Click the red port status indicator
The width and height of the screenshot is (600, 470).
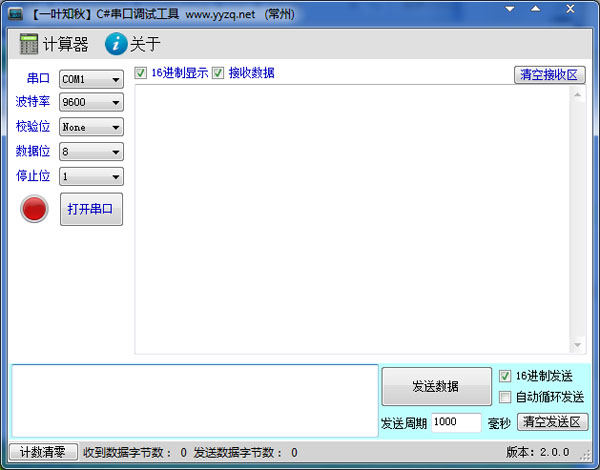point(34,209)
